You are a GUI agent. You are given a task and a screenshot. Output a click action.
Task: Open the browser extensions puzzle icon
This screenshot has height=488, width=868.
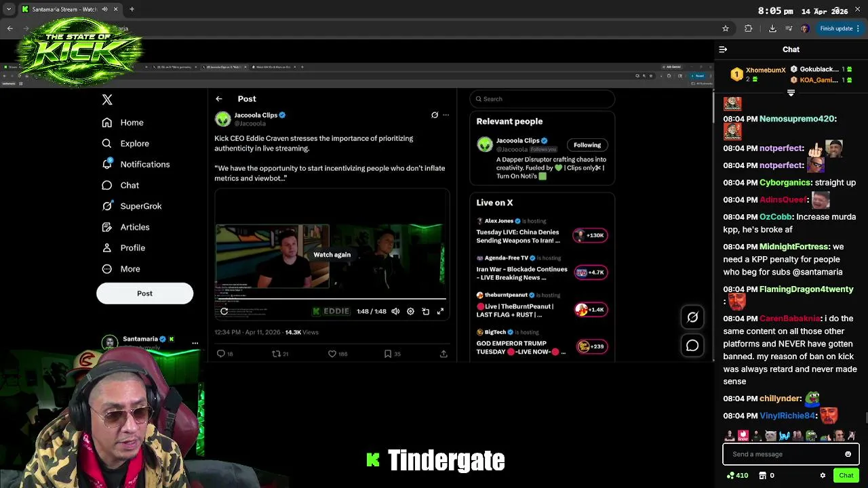pyautogui.click(x=748, y=28)
